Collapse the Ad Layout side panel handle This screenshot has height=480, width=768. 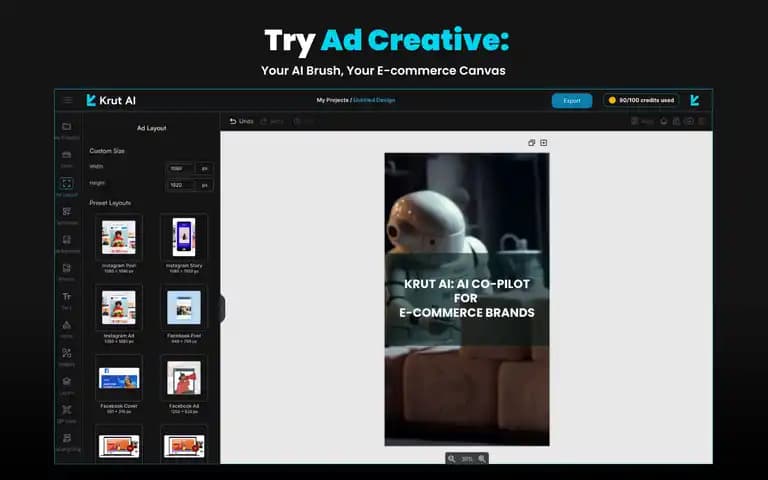tap(222, 309)
